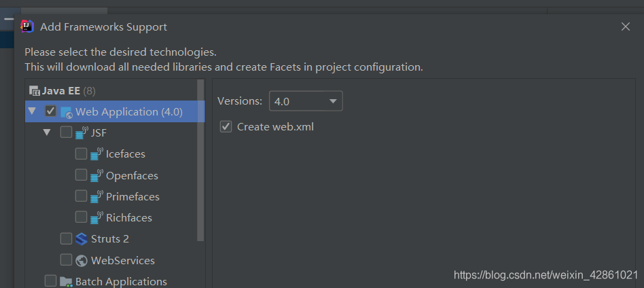Click the Openfaces framework icon
Image resolution: width=644 pixels, height=288 pixels.
tap(97, 175)
